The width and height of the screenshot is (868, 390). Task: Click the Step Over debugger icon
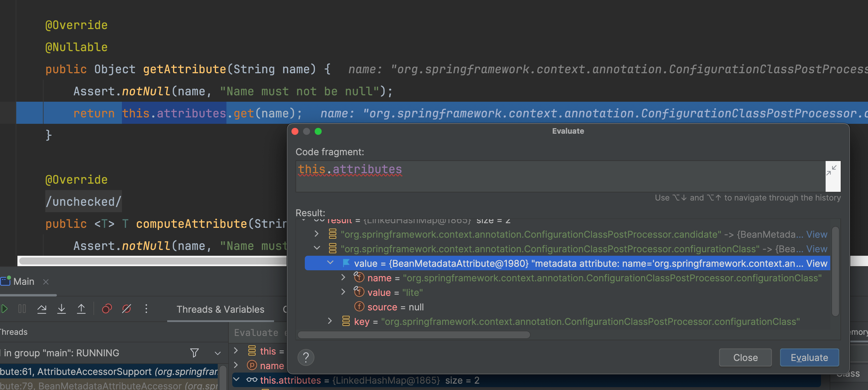(42, 309)
